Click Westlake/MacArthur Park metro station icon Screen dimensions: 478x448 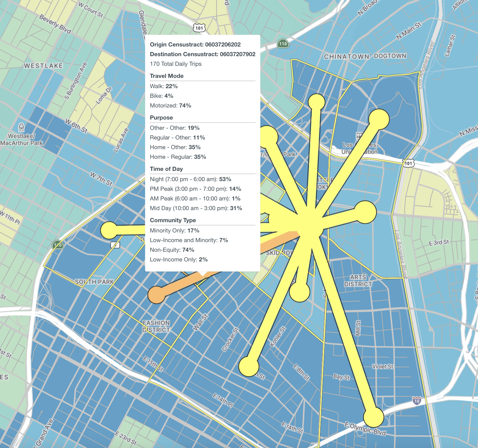pos(21,127)
